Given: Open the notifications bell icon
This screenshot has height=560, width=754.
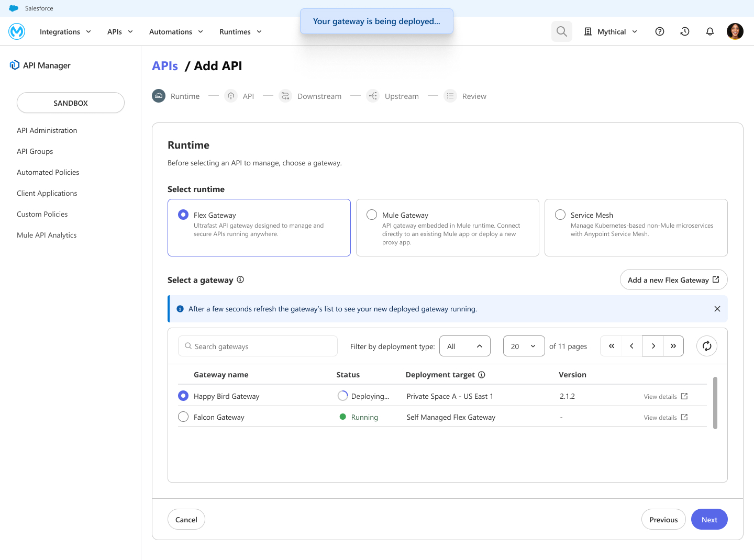Looking at the screenshot, I should [x=710, y=31].
